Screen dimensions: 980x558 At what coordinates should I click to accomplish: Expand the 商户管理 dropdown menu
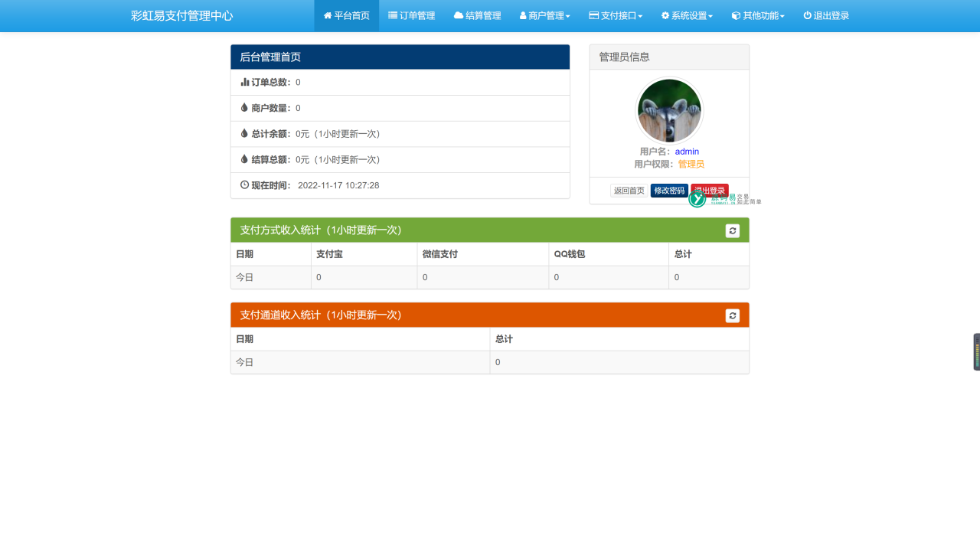click(545, 15)
